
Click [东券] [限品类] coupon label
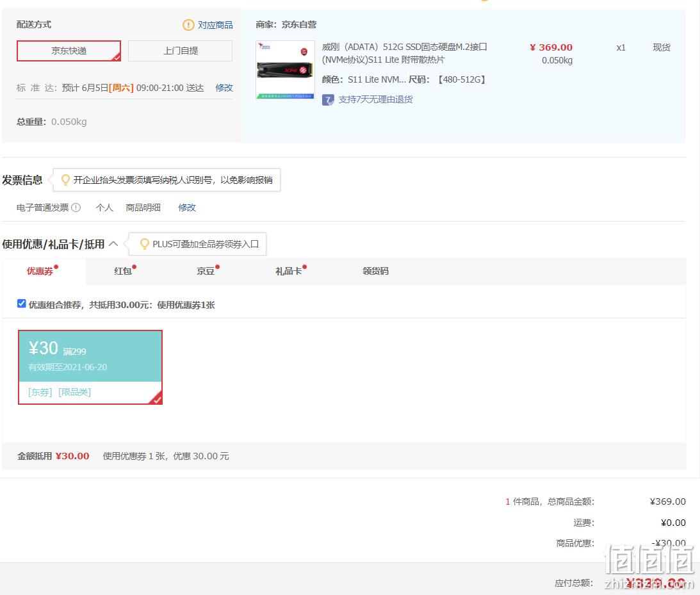click(x=60, y=393)
